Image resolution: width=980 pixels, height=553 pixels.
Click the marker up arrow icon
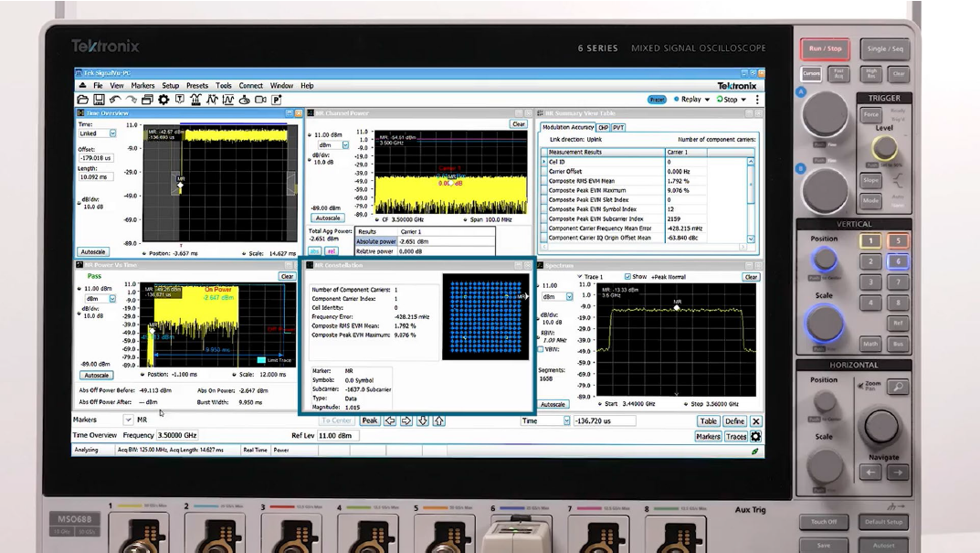438,420
